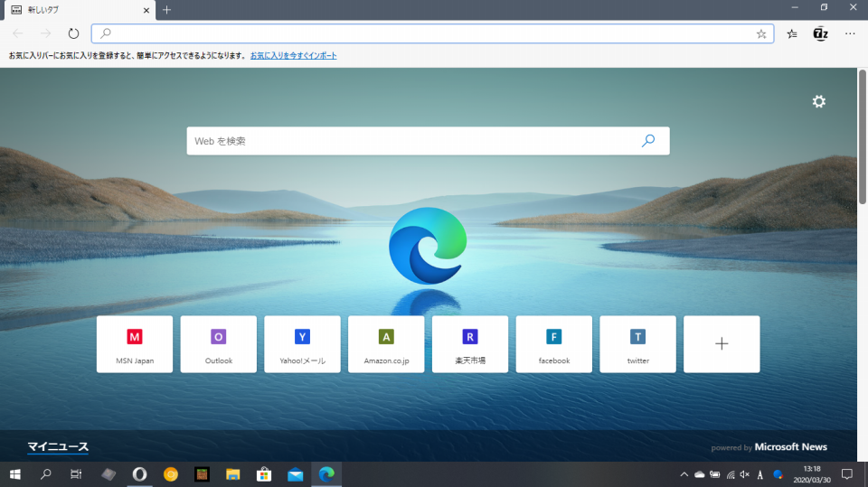Open the orange circle app in taskbar
The image size is (868, 487).
[x=171, y=474]
